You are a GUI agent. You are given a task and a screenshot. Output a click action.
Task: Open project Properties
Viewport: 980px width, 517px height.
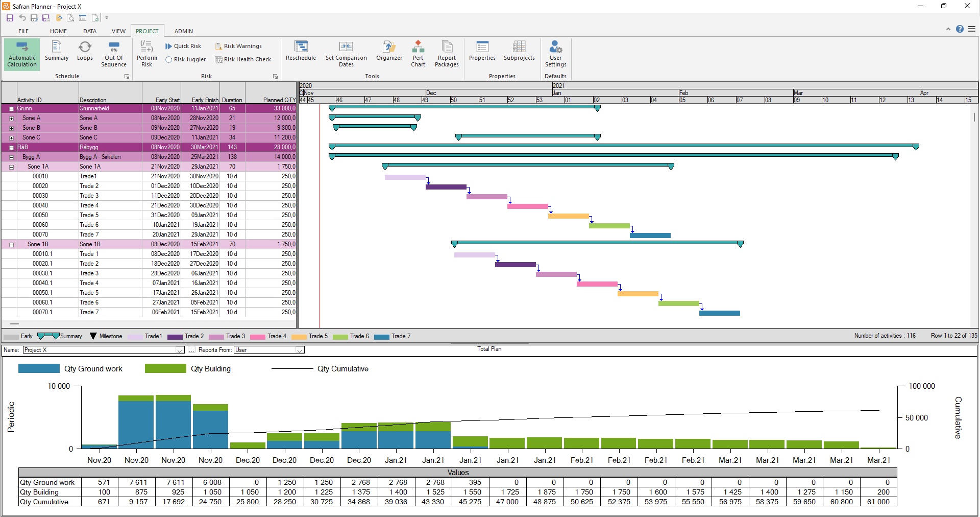point(482,51)
